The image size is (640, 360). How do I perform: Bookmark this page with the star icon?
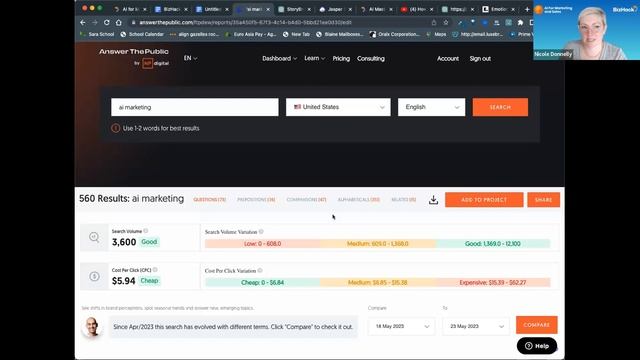coord(446,23)
